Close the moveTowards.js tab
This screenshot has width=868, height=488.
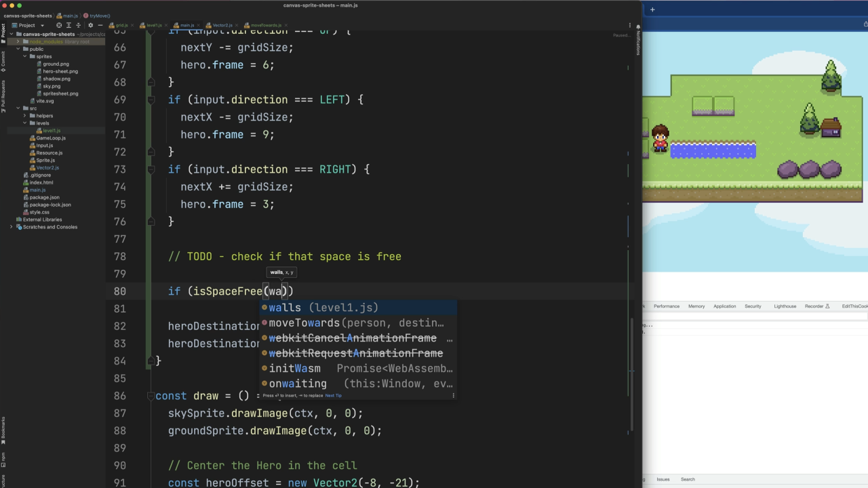click(286, 25)
